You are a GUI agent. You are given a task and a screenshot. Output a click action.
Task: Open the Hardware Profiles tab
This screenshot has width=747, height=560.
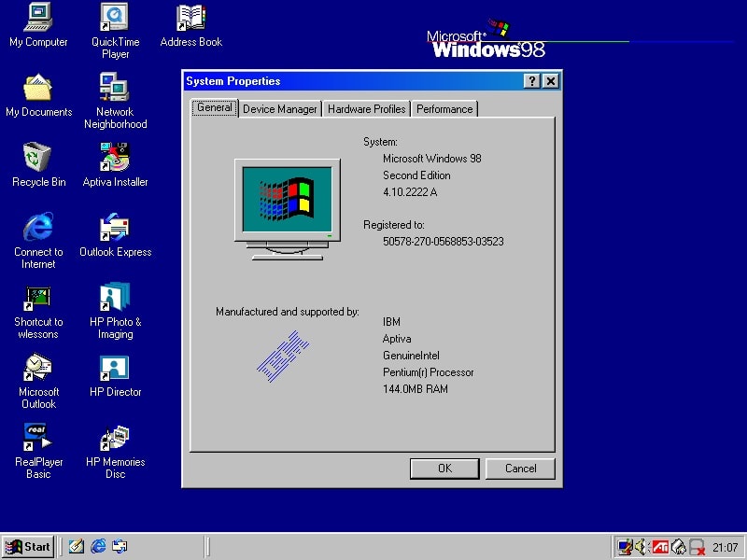click(366, 109)
